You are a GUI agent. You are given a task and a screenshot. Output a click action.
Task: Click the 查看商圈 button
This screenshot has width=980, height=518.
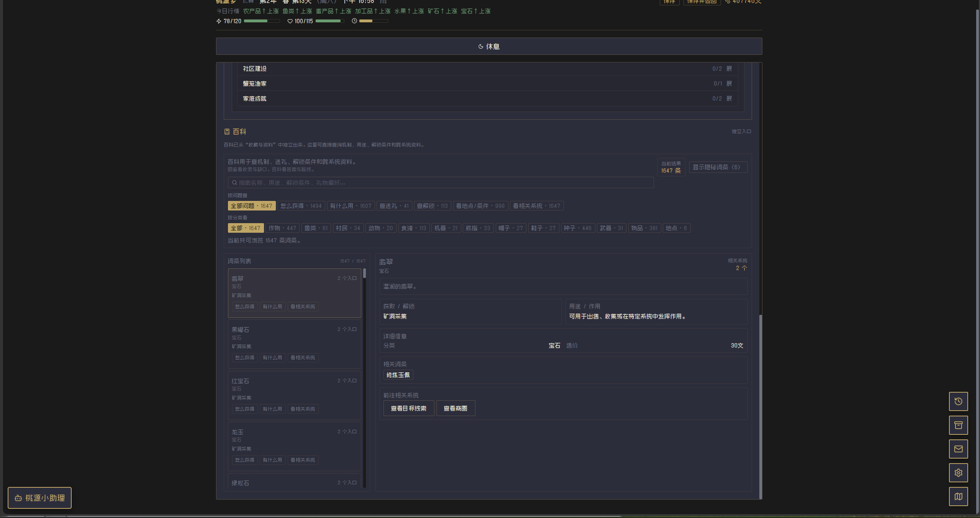(455, 408)
